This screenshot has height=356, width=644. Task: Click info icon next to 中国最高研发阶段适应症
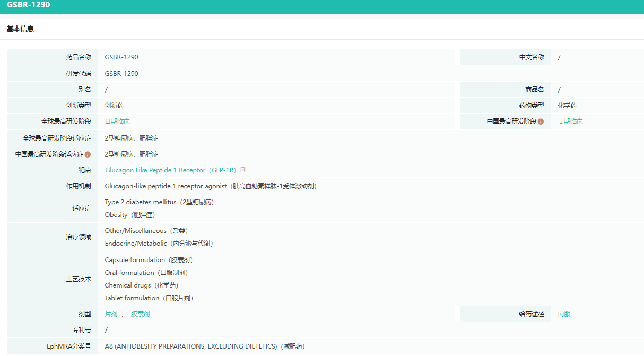click(x=88, y=154)
